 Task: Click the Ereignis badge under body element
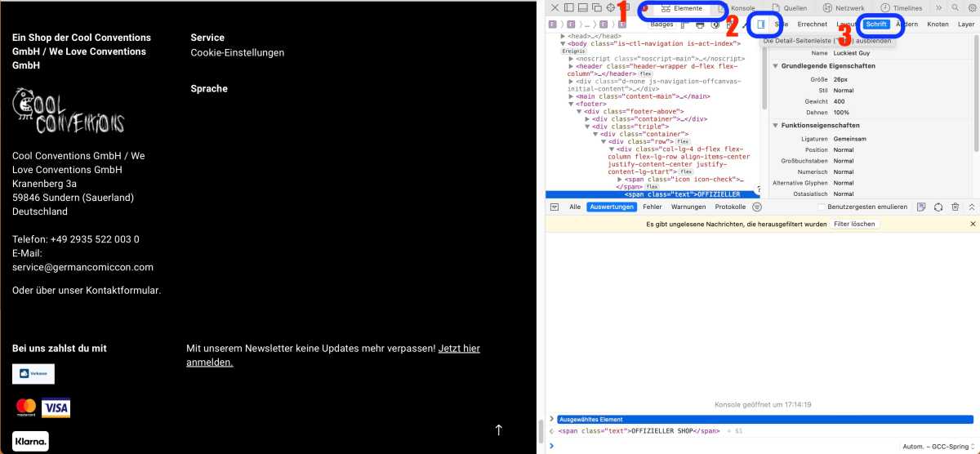pos(573,51)
